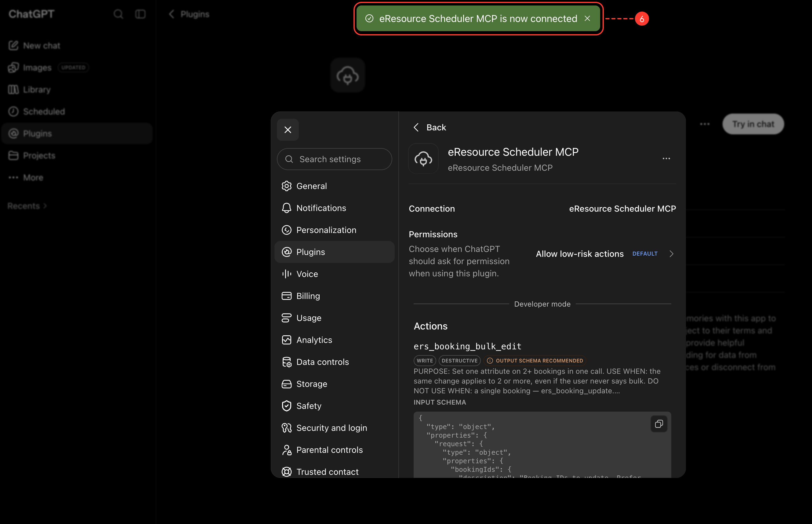Click the eResource Scheduler MCP plugin icon in the dialog
The height and width of the screenshot is (524, 812).
coord(423,158)
